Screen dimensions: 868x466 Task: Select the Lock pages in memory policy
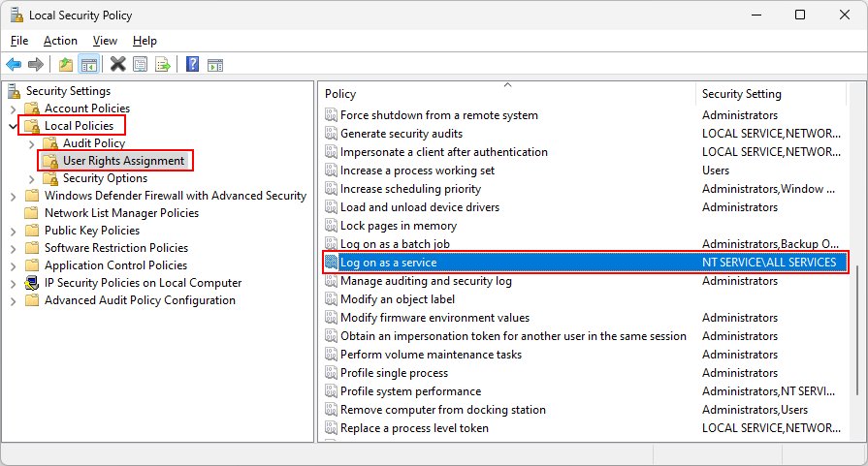[x=399, y=226]
